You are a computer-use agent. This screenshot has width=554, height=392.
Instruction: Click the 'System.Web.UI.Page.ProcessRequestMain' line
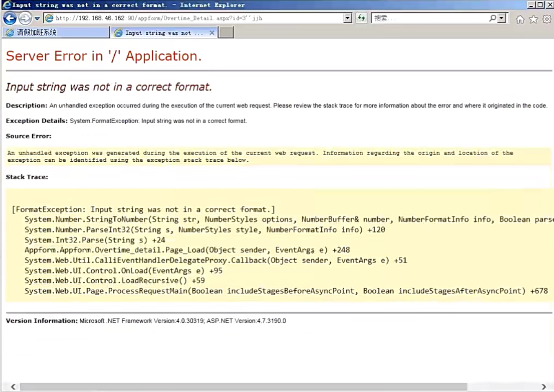click(286, 291)
